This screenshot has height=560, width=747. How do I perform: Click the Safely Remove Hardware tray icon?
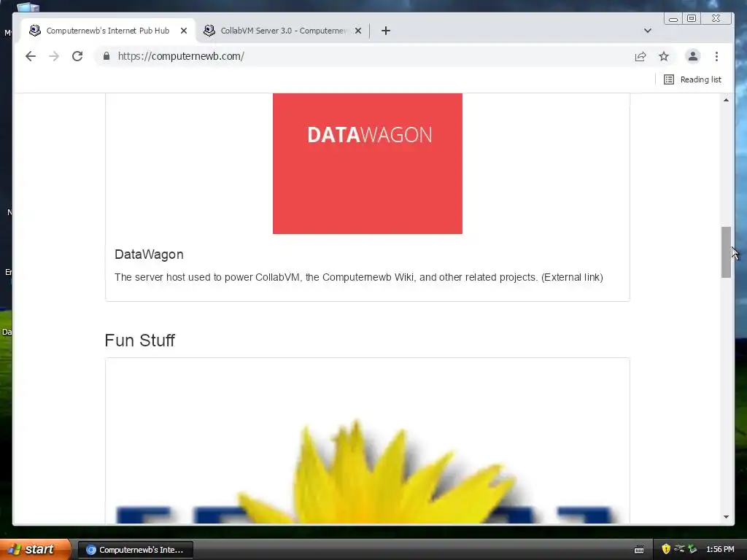click(x=692, y=549)
